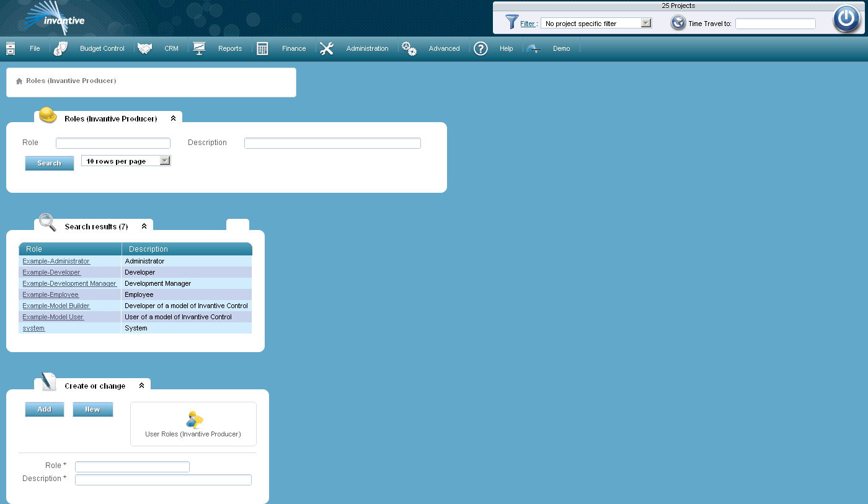Open User Roles (Invantive Producer)
Screen dimensions: 868x504
[193, 423]
